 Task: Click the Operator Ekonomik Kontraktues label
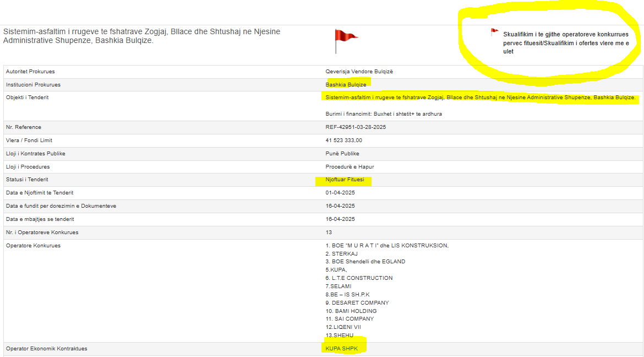[x=46, y=349]
